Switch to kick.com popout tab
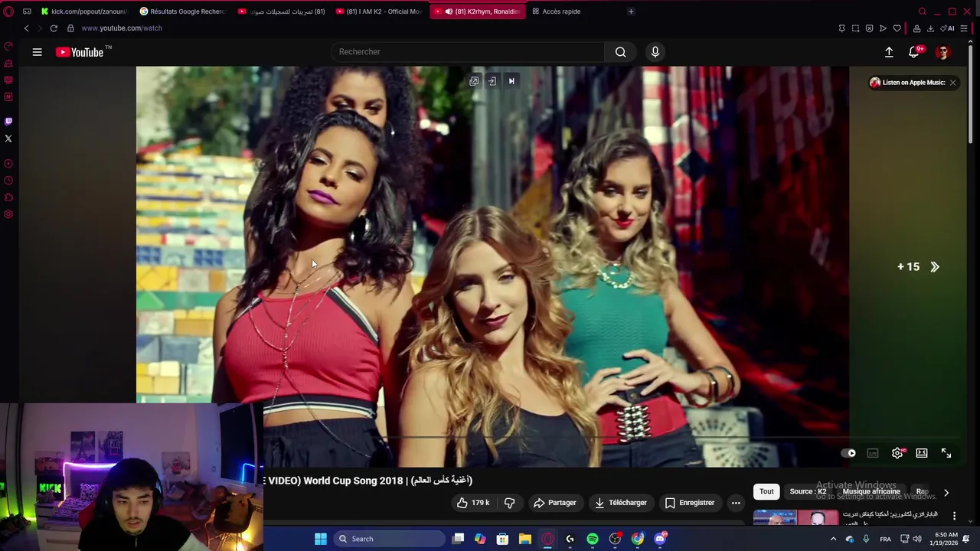980x551 pixels. point(83,11)
